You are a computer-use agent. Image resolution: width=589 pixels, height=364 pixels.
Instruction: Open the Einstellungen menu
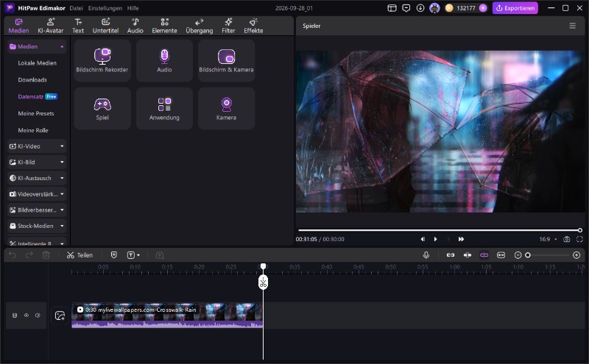[105, 8]
